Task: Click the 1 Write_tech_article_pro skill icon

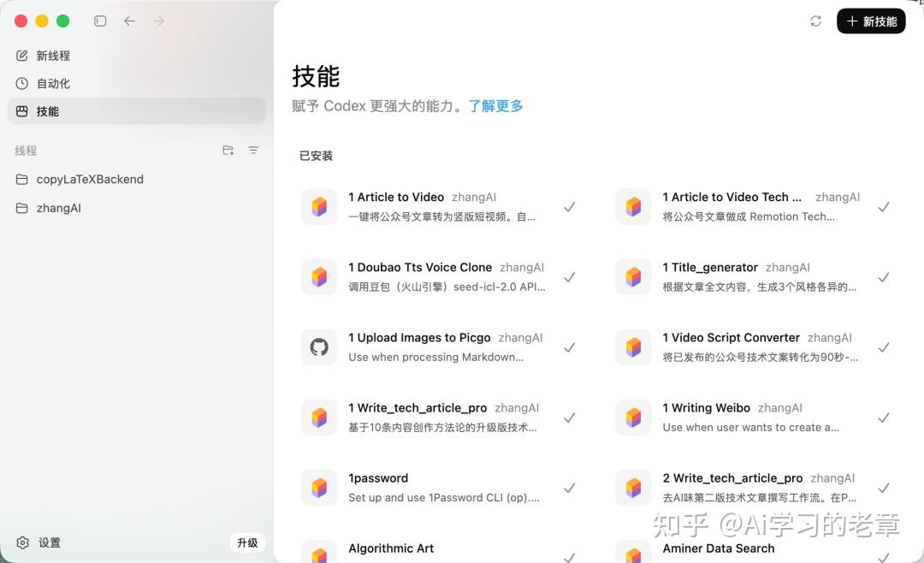Action: (x=319, y=418)
